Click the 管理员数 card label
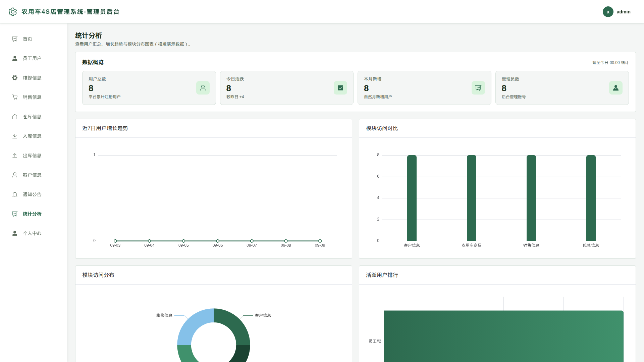644x362 pixels. (511, 79)
